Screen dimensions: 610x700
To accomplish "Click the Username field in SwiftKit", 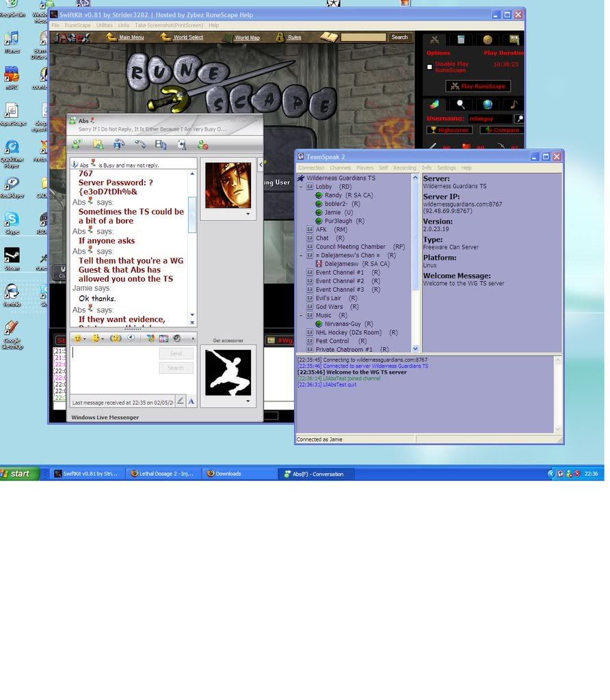I will [x=490, y=119].
